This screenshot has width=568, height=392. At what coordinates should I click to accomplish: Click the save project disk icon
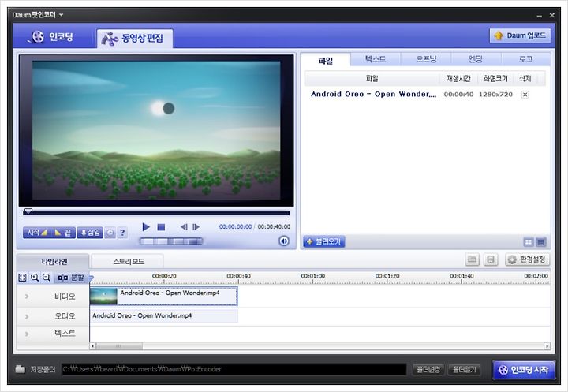[491, 259]
